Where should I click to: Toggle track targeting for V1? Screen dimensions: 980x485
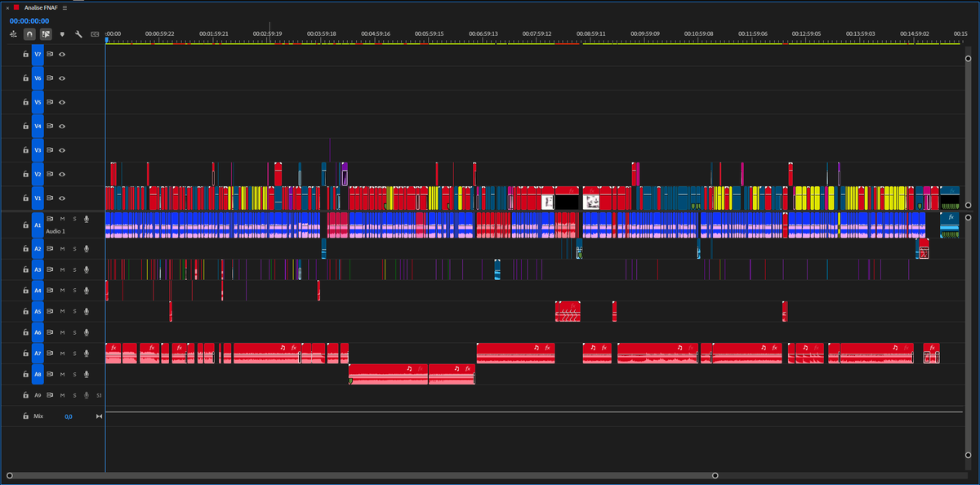tap(38, 198)
